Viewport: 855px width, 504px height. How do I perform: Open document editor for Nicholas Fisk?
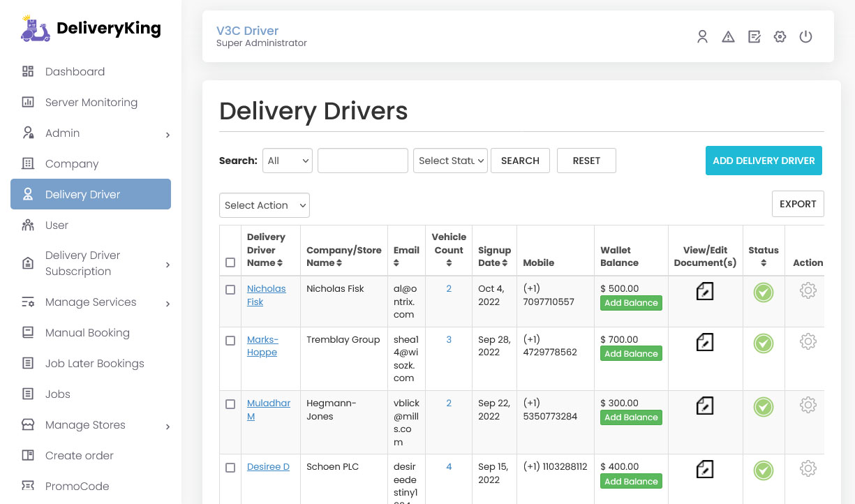(705, 291)
